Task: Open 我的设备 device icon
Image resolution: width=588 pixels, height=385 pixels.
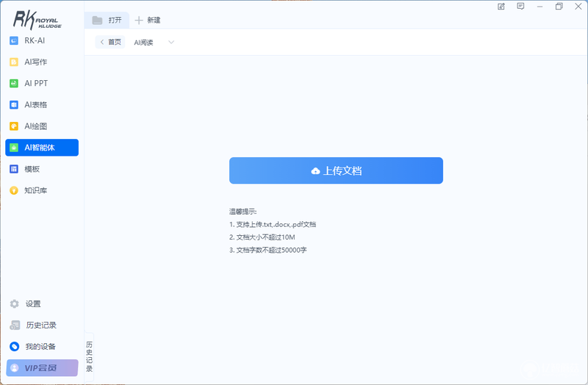Action: point(14,346)
